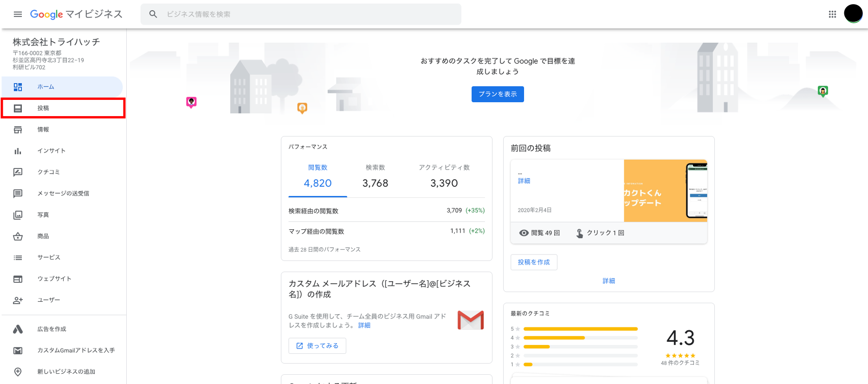The width and height of the screenshot is (868, 384).
Task: Click the green map pin in banner
Action: coord(823,91)
